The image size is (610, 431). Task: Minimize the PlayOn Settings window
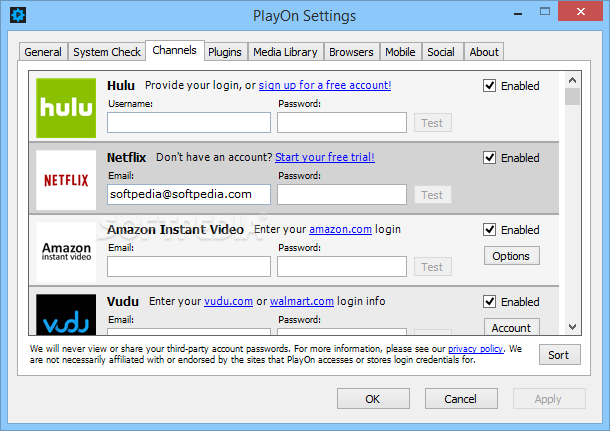518,14
